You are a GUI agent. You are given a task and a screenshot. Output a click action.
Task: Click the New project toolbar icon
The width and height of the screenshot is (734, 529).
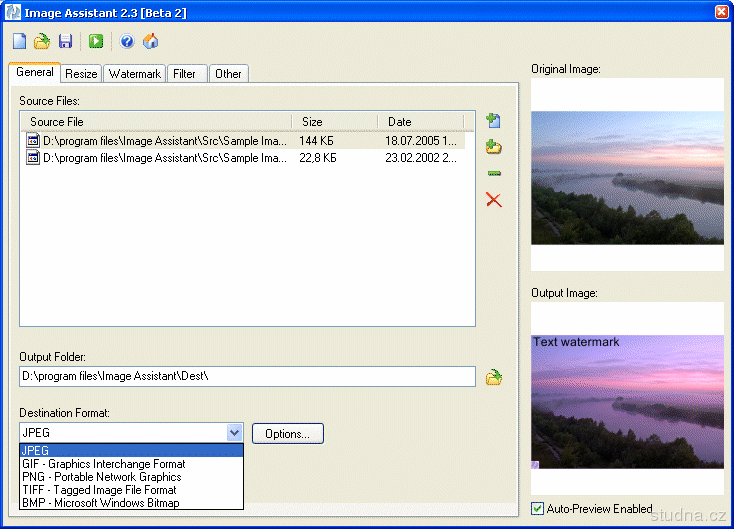[19, 41]
